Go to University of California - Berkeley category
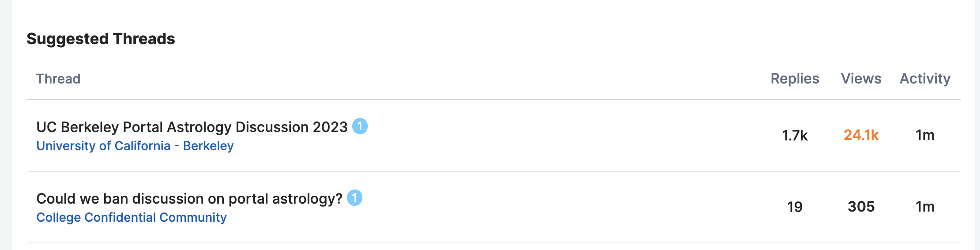Screen dimensions: 980x250 (135, 146)
